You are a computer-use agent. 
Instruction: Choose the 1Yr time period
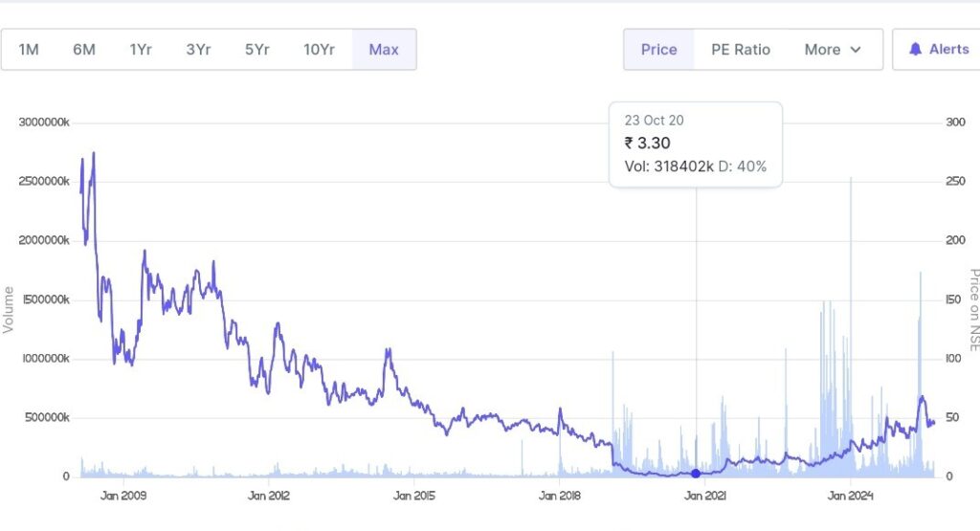click(141, 49)
